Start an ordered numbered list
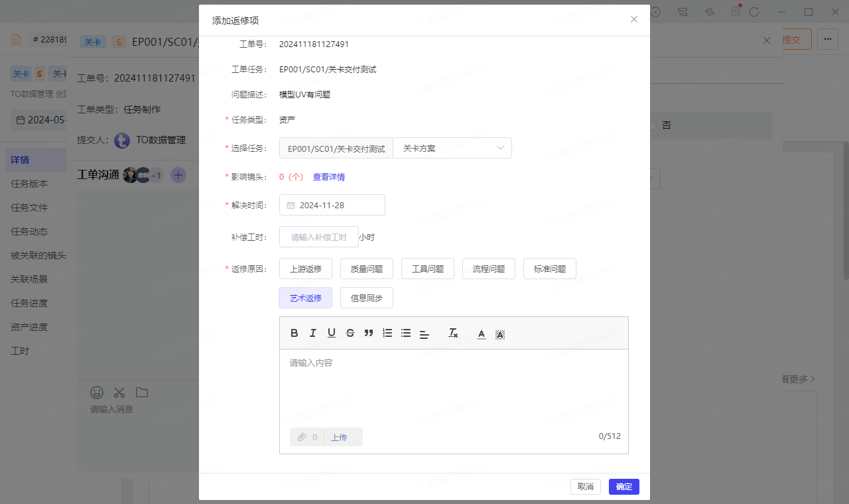Viewport: 849px width, 504px height. pyautogui.click(x=387, y=334)
